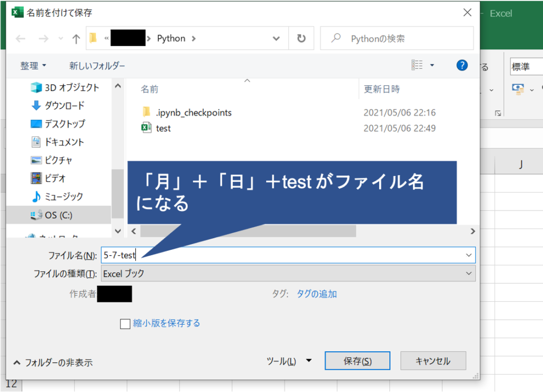Refresh the current folder view

(301, 38)
